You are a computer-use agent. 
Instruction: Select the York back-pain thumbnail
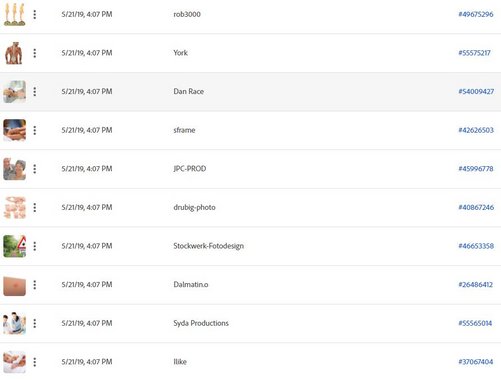tap(14, 53)
